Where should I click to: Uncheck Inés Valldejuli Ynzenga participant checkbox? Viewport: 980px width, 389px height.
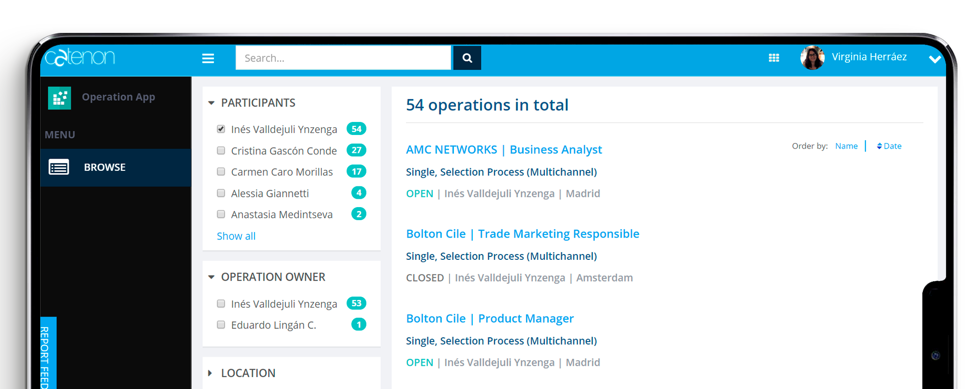click(x=221, y=129)
